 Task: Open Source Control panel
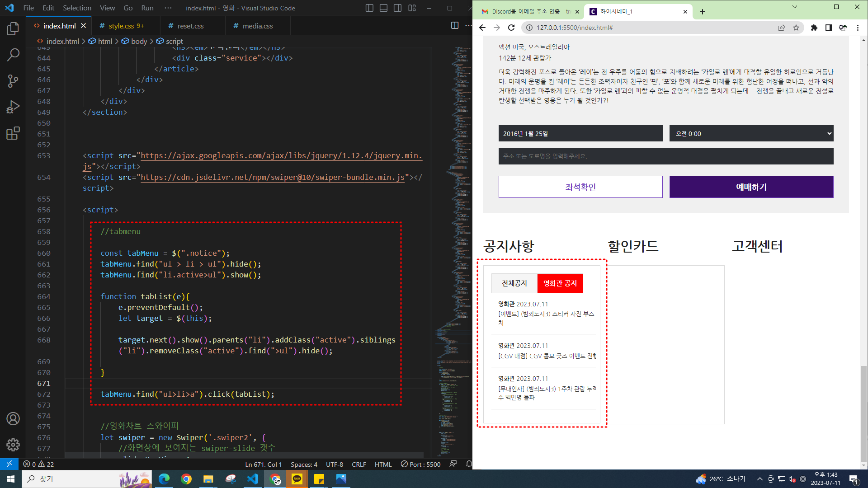point(13,81)
